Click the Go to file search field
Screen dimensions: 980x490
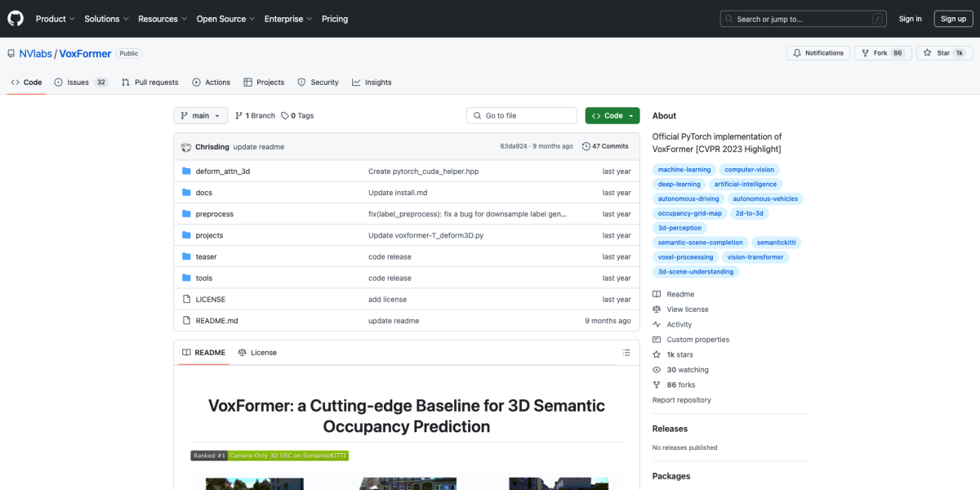tap(522, 116)
